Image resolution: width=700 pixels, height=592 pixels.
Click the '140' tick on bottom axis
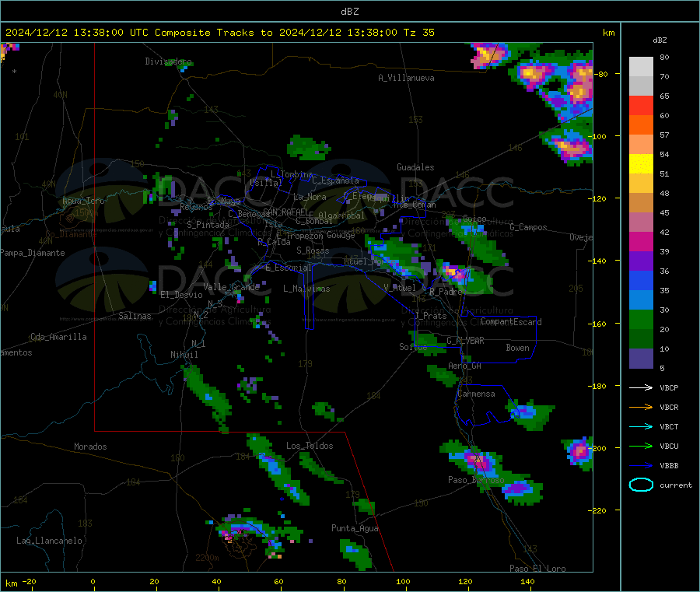527,581
